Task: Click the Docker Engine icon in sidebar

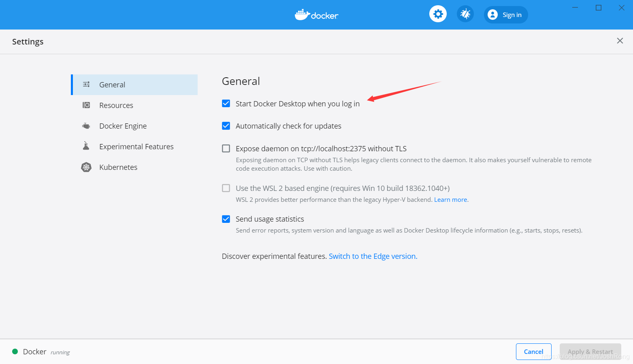Action: pyautogui.click(x=86, y=126)
